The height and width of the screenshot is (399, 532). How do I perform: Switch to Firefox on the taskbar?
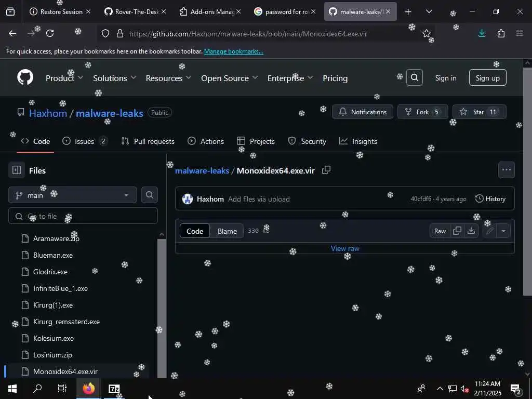(x=88, y=389)
